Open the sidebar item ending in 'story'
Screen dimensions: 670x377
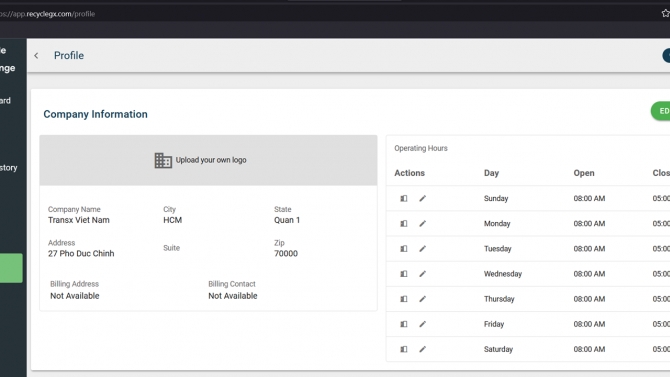click(9, 168)
